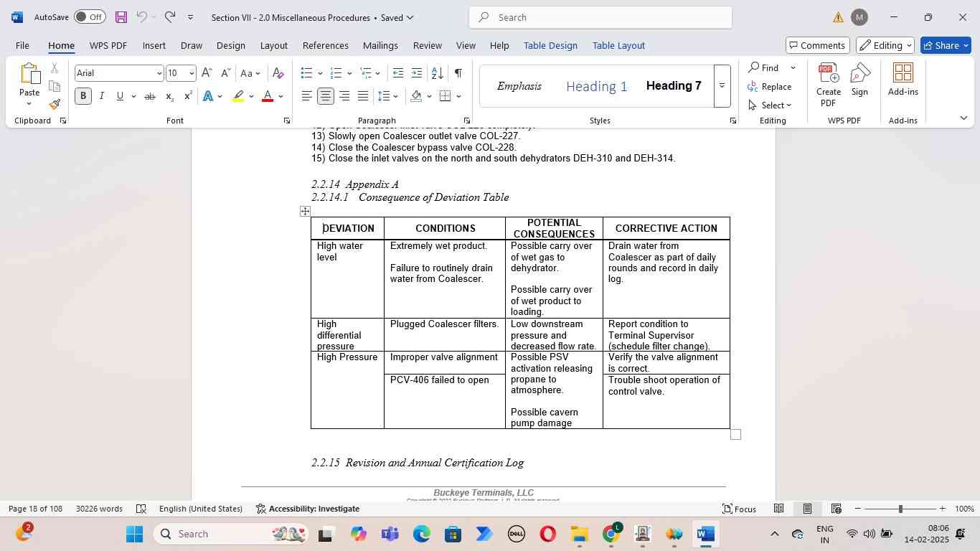Click Replace in Editing group
980x551 pixels.
[769, 87]
